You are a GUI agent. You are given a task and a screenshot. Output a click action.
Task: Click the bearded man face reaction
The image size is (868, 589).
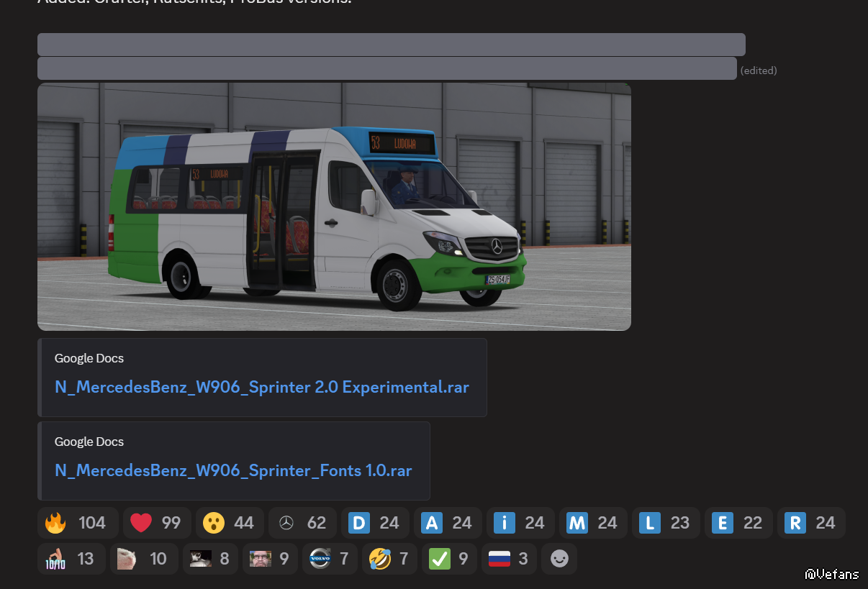click(270, 559)
